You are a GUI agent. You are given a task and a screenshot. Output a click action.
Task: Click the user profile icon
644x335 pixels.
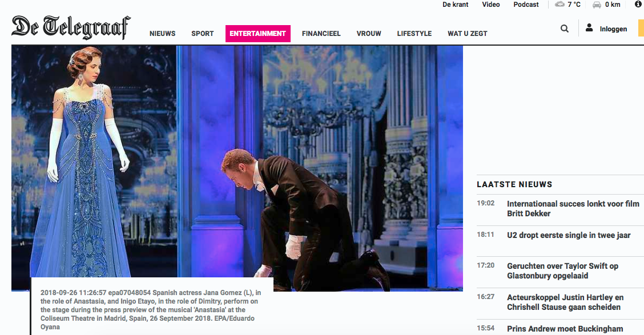[x=589, y=28]
